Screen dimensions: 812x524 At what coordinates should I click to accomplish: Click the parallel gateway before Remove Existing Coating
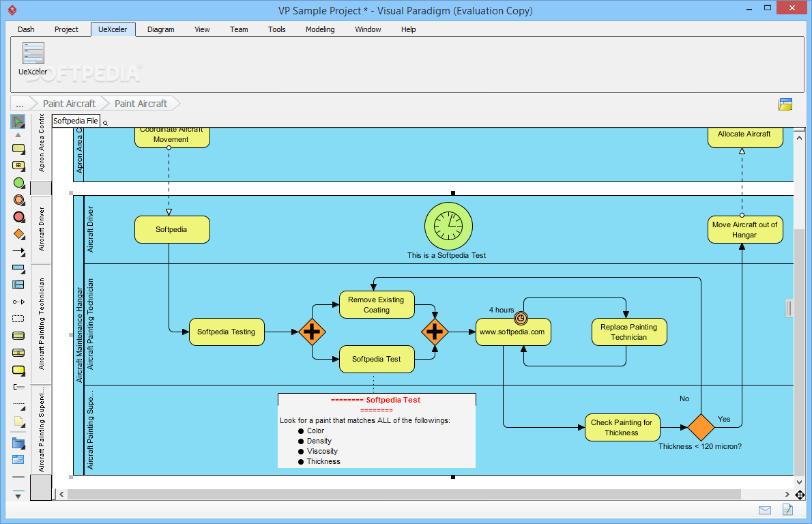pyautogui.click(x=312, y=332)
